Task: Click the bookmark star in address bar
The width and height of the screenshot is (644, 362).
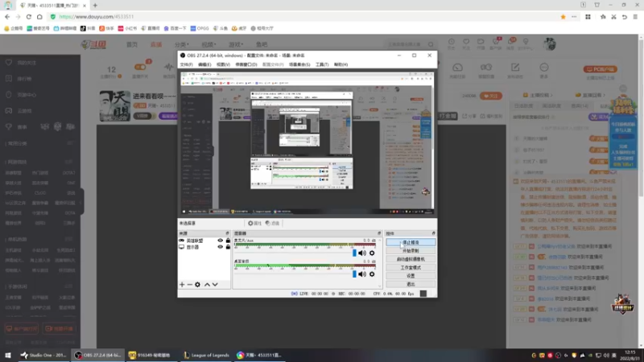Action: 563,17
